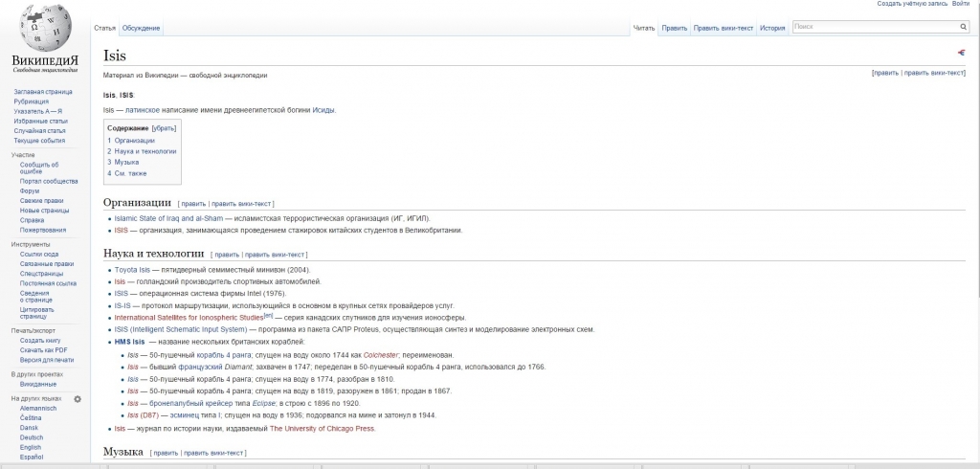Switch to English language version
The width and height of the screenshot is (980, 469).
coord(31,448)
